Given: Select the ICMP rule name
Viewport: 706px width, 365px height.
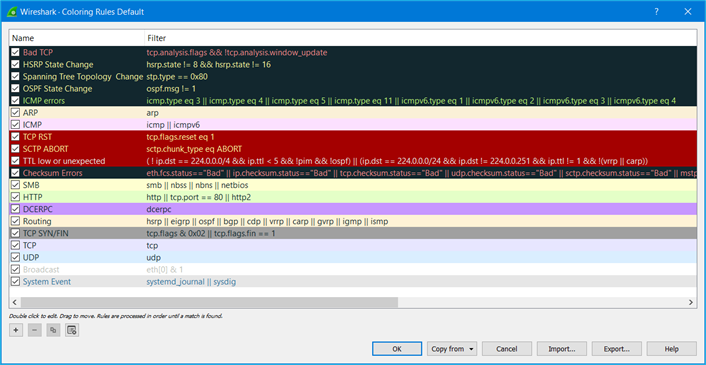Looking at the screenshot, I should pyautogui.click(x=32, y=125).
